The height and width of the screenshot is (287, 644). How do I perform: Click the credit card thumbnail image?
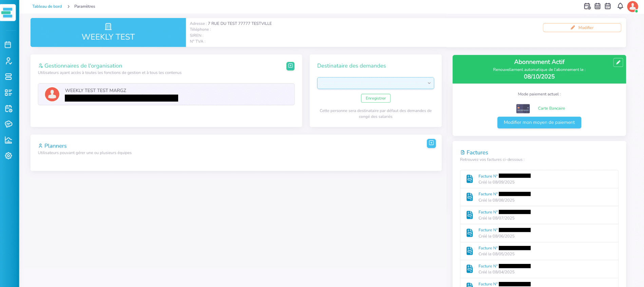coord(523,109)
